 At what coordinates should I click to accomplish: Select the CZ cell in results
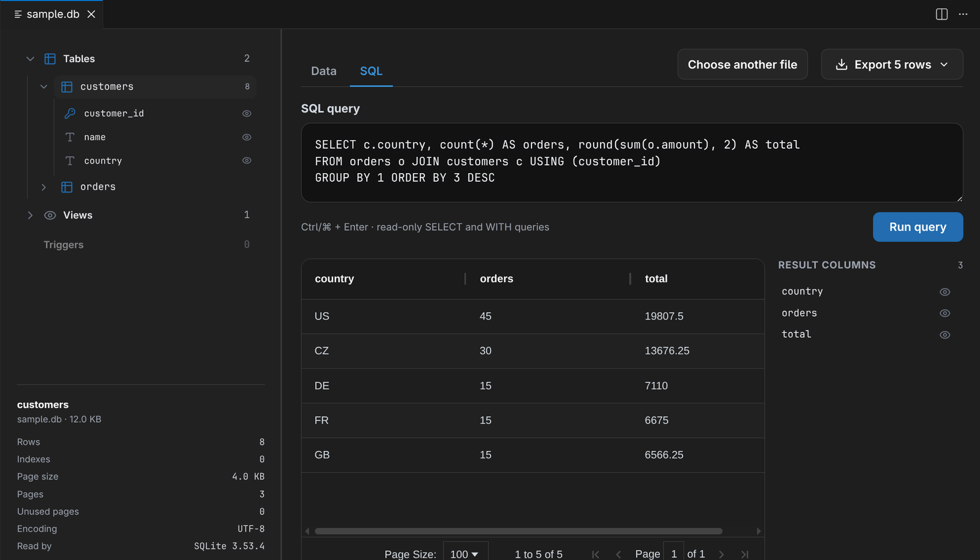(x=383, y=351)
